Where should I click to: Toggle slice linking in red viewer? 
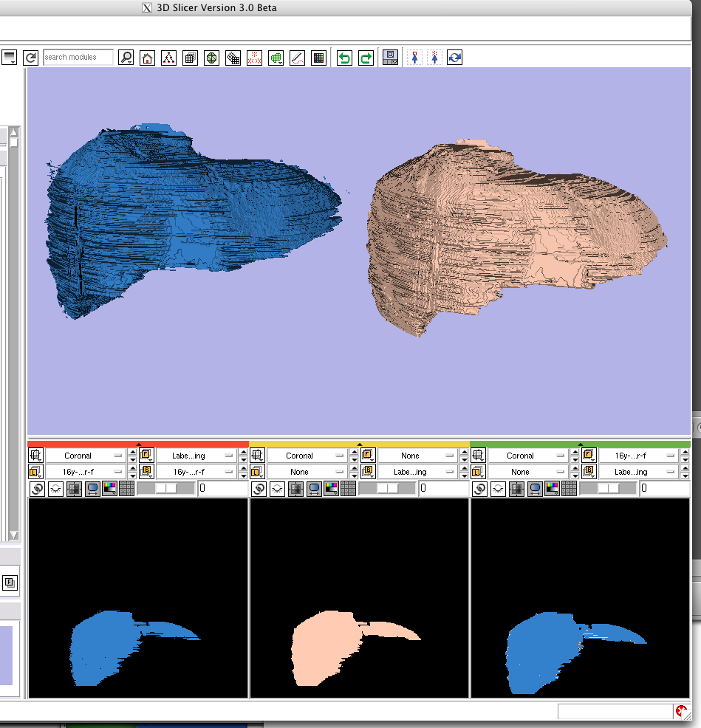[36, 488]
